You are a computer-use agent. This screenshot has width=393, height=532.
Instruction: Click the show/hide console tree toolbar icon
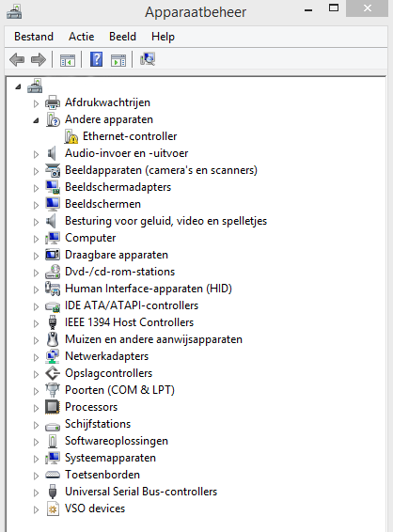(x=68, y=60)
